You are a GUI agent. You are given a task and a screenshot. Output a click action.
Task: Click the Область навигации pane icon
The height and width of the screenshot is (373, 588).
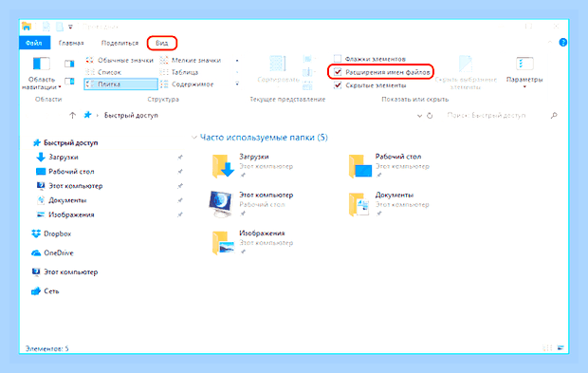coord(41,63)
